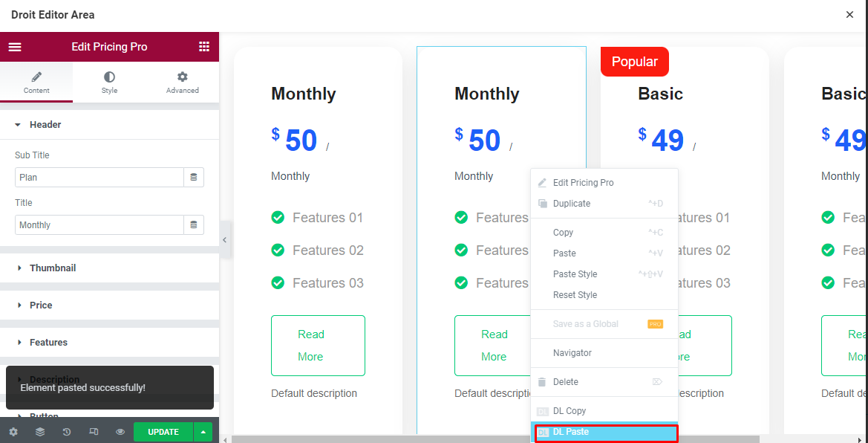Open Navigator from the context menu
Screen dimensions: 868x443
click(604, 352)
